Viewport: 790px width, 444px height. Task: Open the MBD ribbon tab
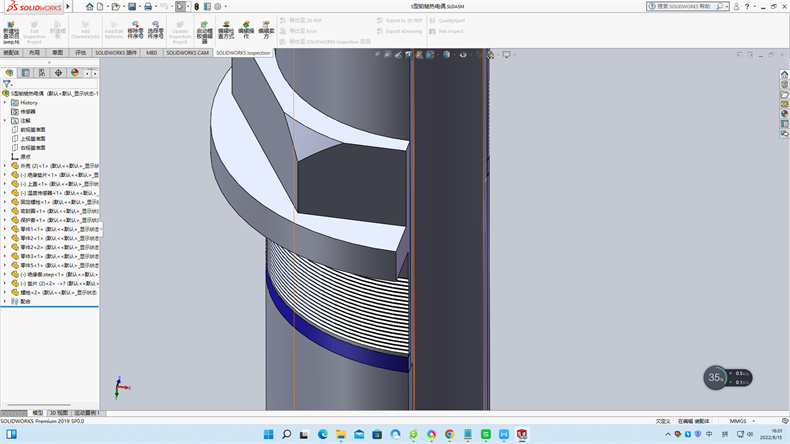[152, 53]
